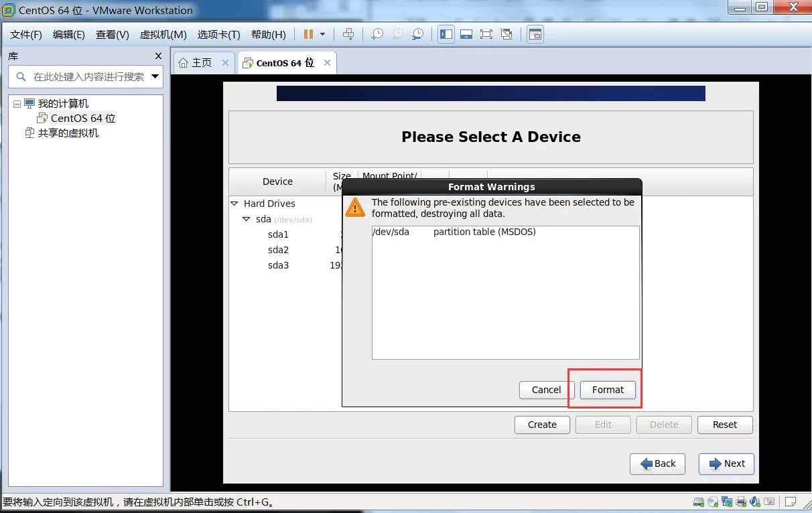The image size is (812, 513).
Task: Click the network adapter status bar icon
Action: click(727, 502)
